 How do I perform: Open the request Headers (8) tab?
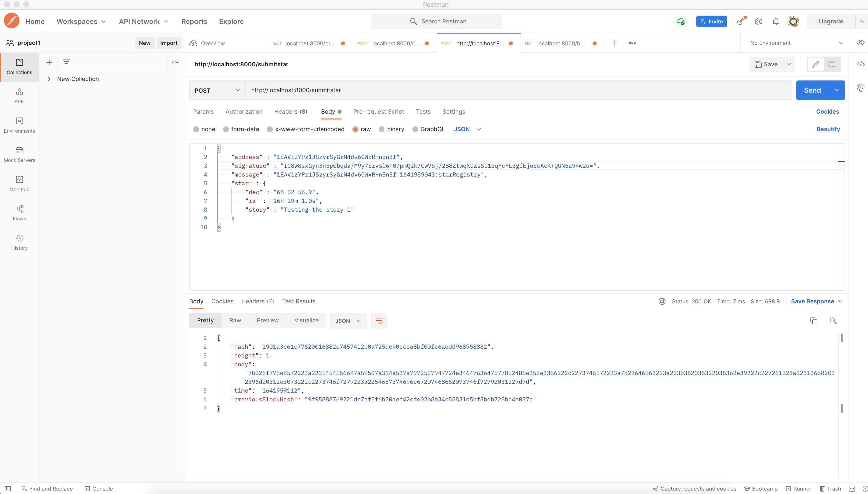point(291,112)
